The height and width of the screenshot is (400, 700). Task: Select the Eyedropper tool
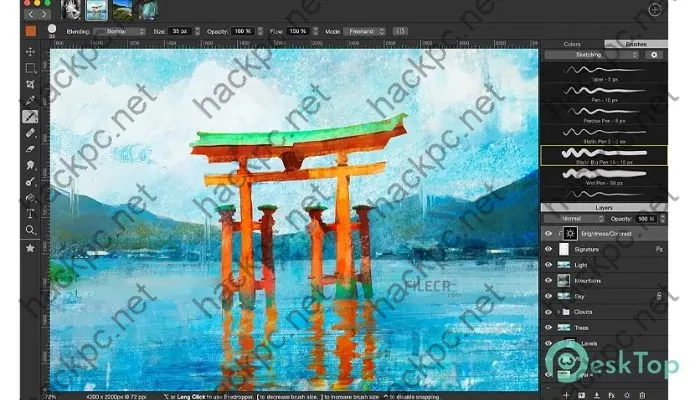(x=30, y=100)
